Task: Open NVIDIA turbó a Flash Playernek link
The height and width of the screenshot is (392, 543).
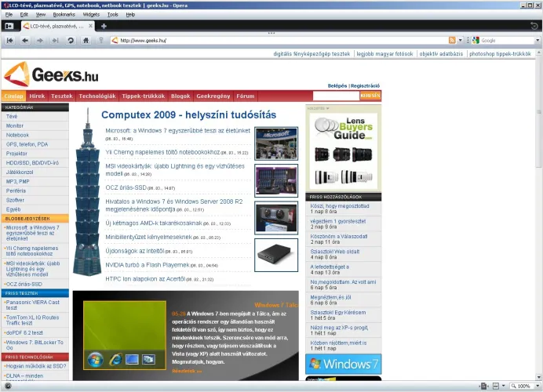Action: pos(148,265)
